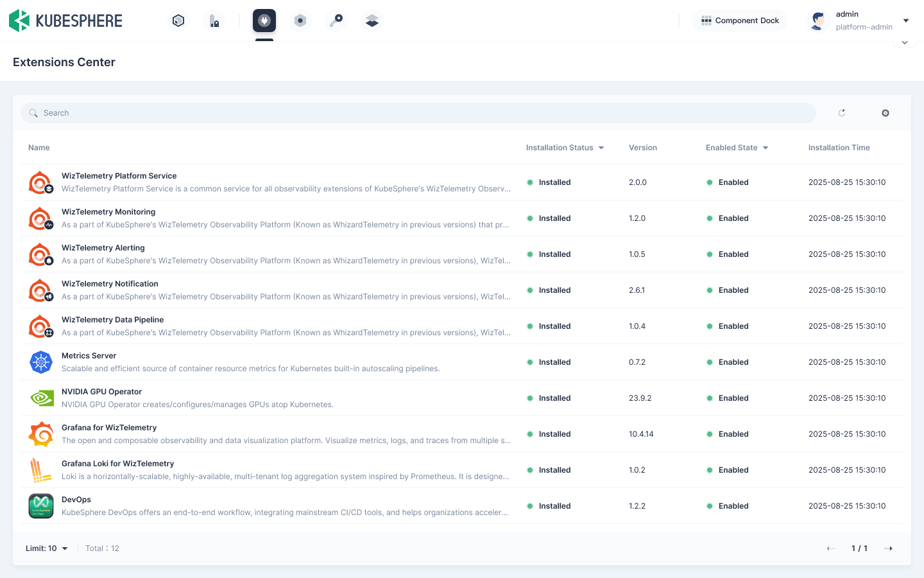Open the hexagon nut icon in navigation
Viewport: 924px width, 578px height.
[x=300, y=21]
